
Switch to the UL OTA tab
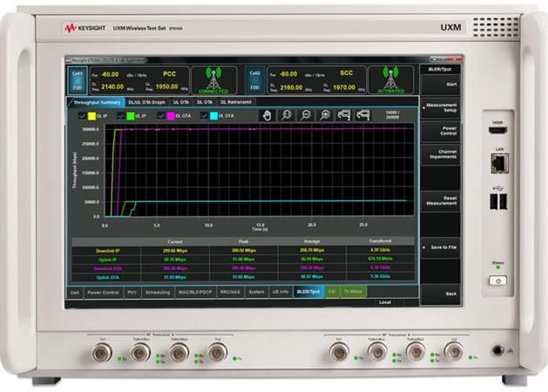pos(181,103)
